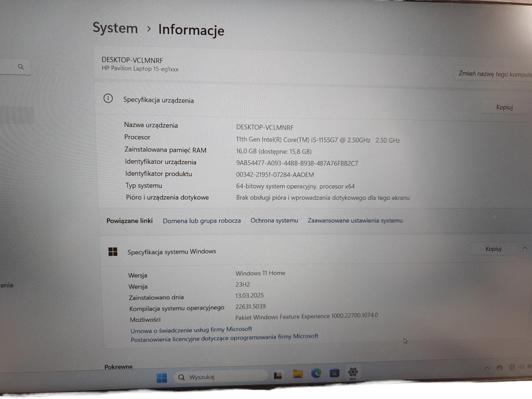Click the Nazwa urządzenia label
Screen dimensions: 532x399
tap(151, 125)
